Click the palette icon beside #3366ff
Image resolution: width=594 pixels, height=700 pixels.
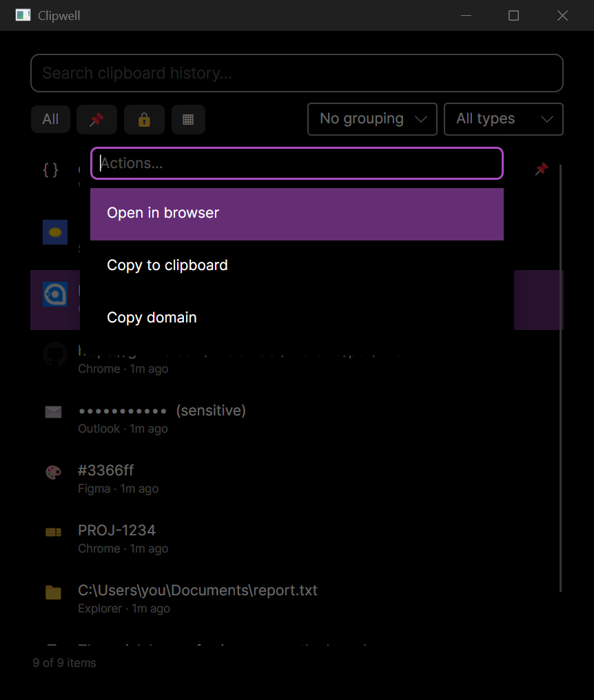pos(53,472)
